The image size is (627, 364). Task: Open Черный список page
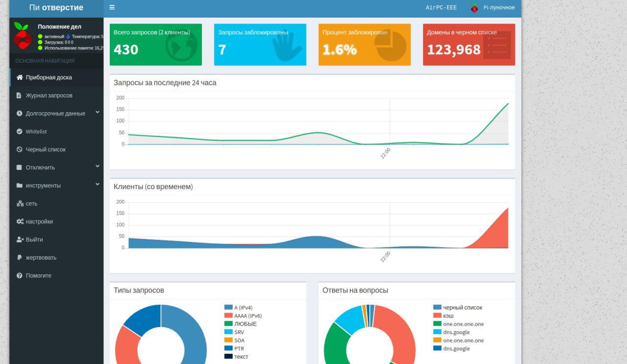coord(57,149)
